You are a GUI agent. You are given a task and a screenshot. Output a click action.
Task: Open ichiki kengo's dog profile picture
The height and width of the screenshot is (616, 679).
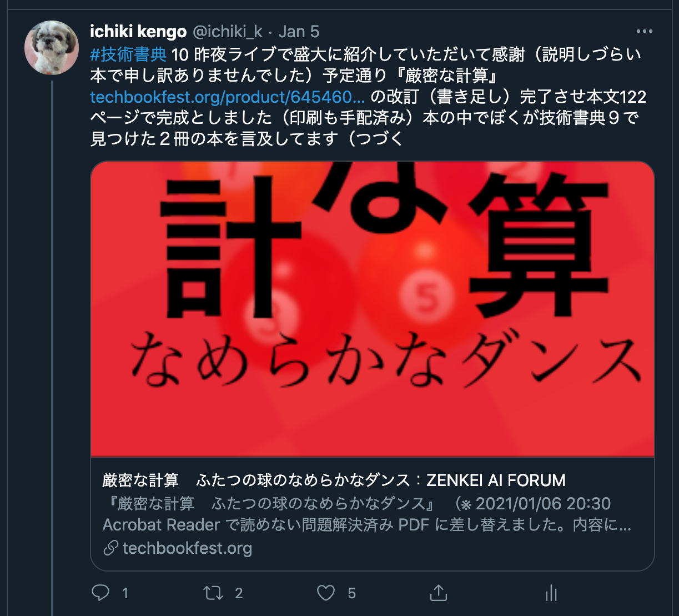tap(52, 48)
